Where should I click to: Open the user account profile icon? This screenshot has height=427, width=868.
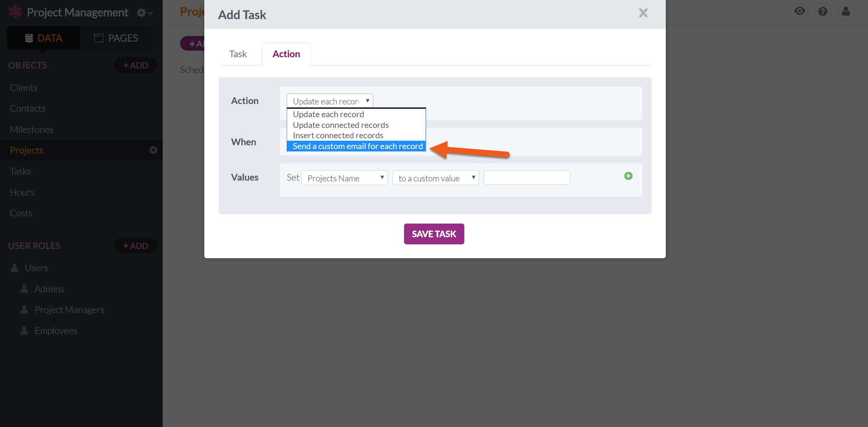[x=845, y=11]
